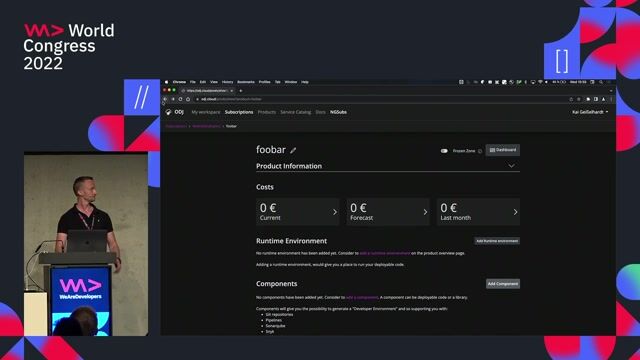Open the Chrome extensions puzzle icon

coord(588,99)
